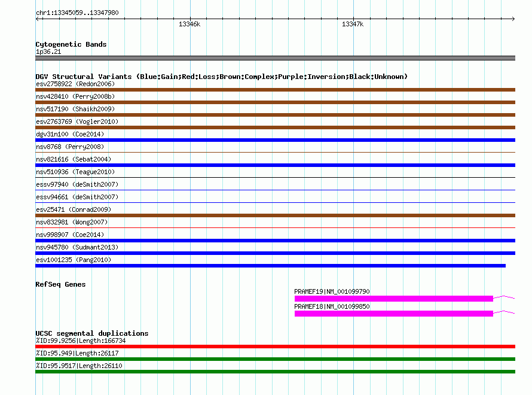Screen dimensions: 532x395
Task: Click the essv94661 (deSmith2007) label
Action: [x=77, y=197]
